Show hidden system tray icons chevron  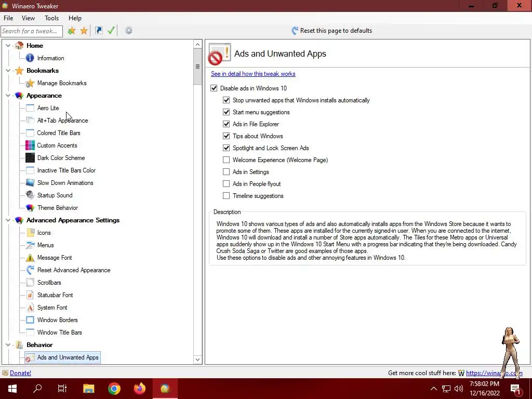[x=434, y=389]
